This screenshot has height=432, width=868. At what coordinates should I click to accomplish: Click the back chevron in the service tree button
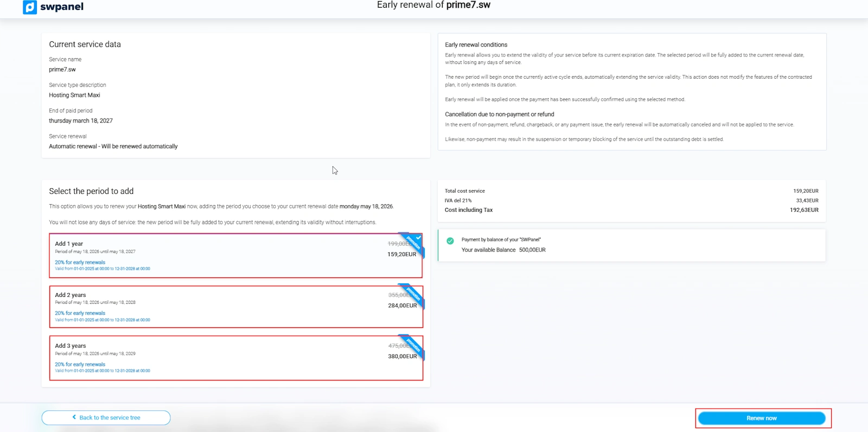tap(74, 417)
